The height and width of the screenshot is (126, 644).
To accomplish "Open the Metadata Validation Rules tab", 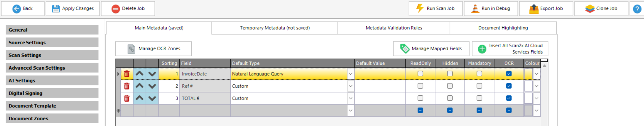I will pos(394,28).
